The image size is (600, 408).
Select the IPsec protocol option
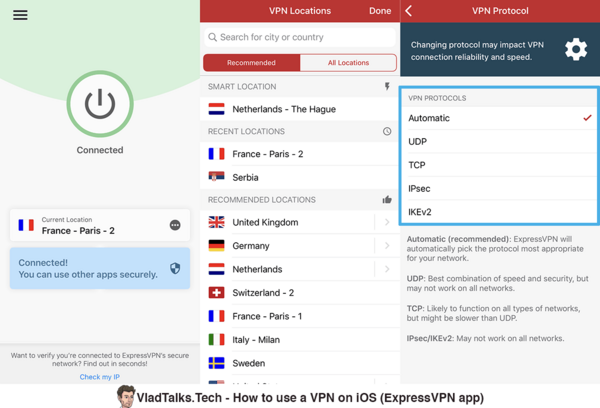click(x=499, y=188)
